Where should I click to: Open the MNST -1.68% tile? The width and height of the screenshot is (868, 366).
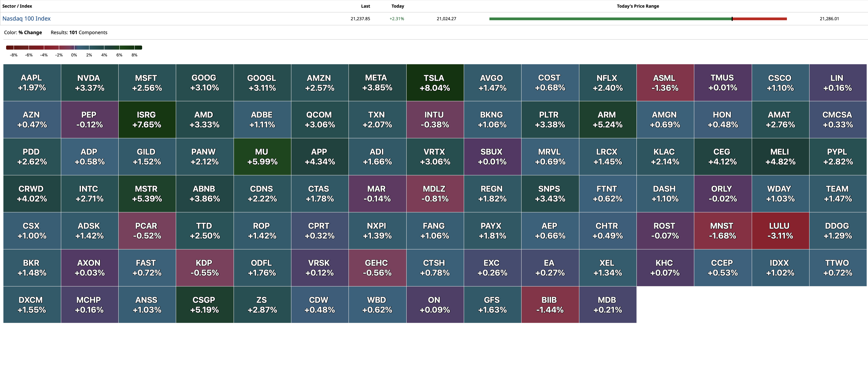pyautogui.click(x=722, y=231)
